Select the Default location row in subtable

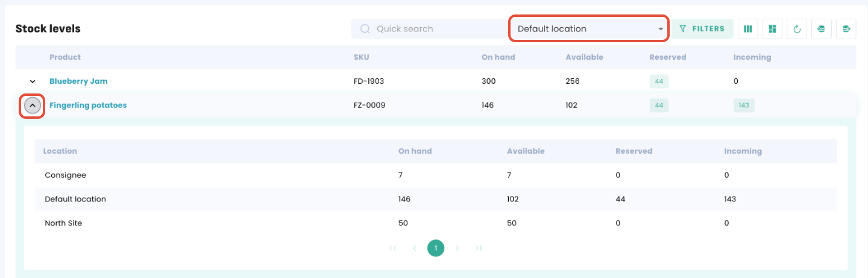(436, 199)
